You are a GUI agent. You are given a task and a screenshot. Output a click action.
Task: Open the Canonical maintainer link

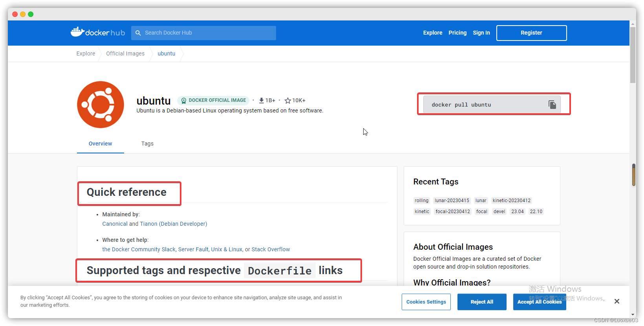coord(115,224)
